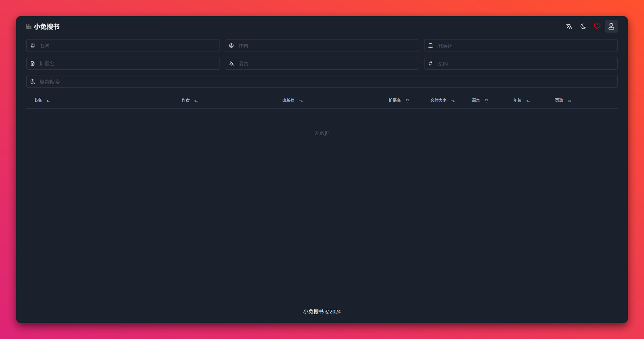Open the 扩展名 column filter funnel
This screenshot has height=339, width=644.
click(407, 101)
